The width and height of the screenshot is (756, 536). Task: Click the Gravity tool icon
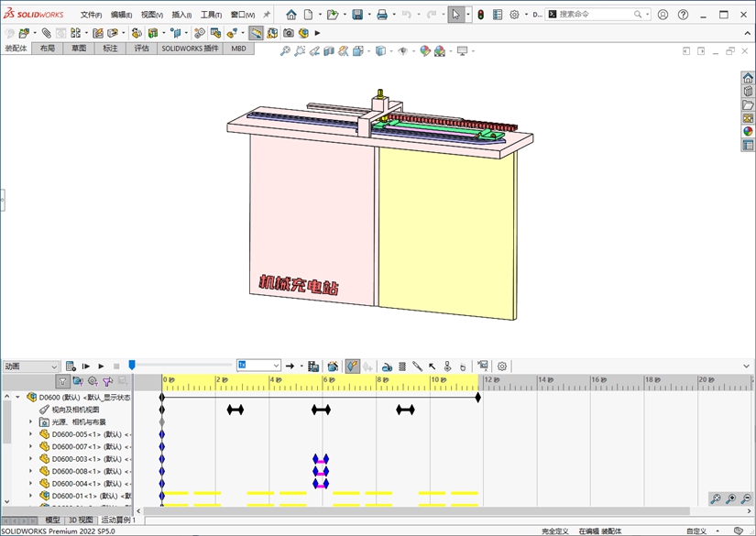[463, 366]
